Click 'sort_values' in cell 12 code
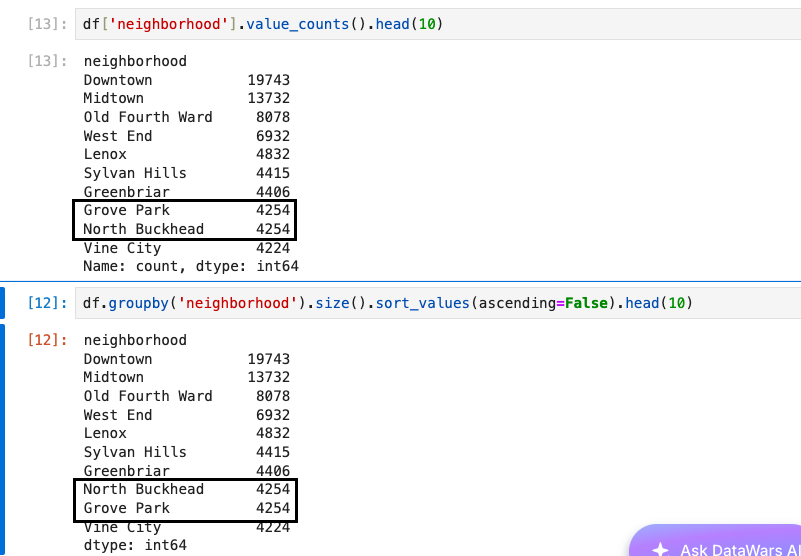The height and width of the screenshot is (556, 801). pos(422,303)
